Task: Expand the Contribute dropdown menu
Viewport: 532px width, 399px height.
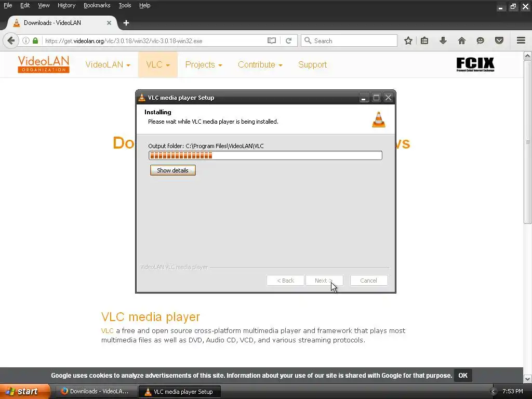Action: (260, 64)
